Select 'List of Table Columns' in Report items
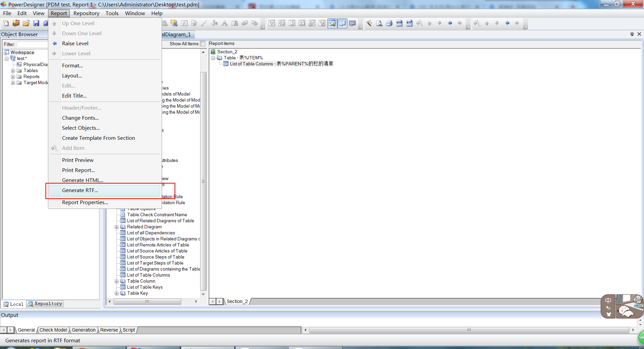The width and height of the screenshot is (644, 349). point(281,64)
